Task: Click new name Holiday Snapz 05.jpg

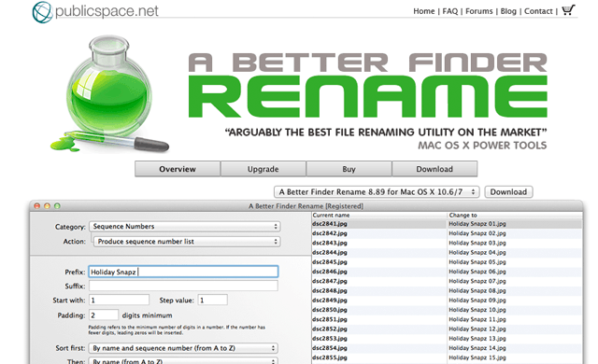Action: pos(477,262)
